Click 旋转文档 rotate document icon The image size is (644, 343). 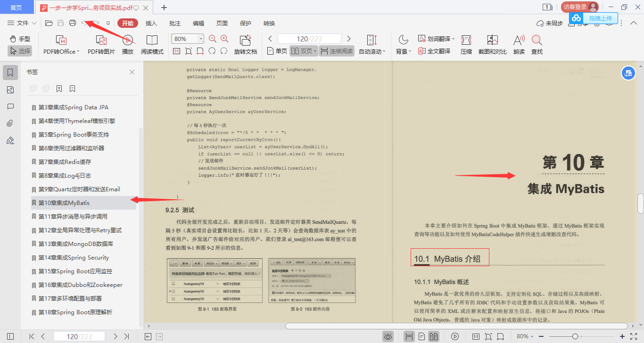(x=246, y=45)
